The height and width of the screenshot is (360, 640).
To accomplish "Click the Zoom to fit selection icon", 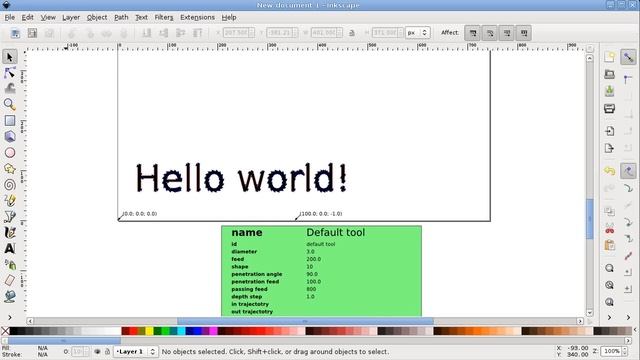I will (609, 268).
